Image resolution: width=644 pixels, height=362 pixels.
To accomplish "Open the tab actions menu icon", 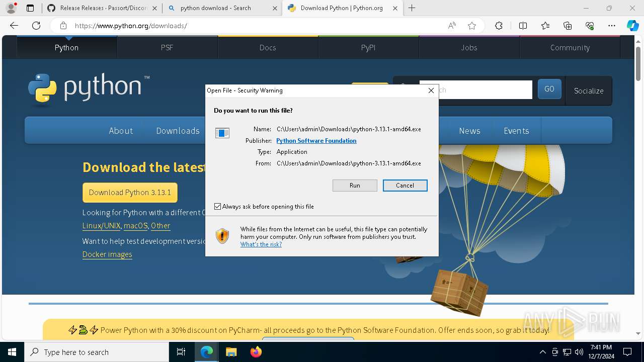I will [30, 8].
